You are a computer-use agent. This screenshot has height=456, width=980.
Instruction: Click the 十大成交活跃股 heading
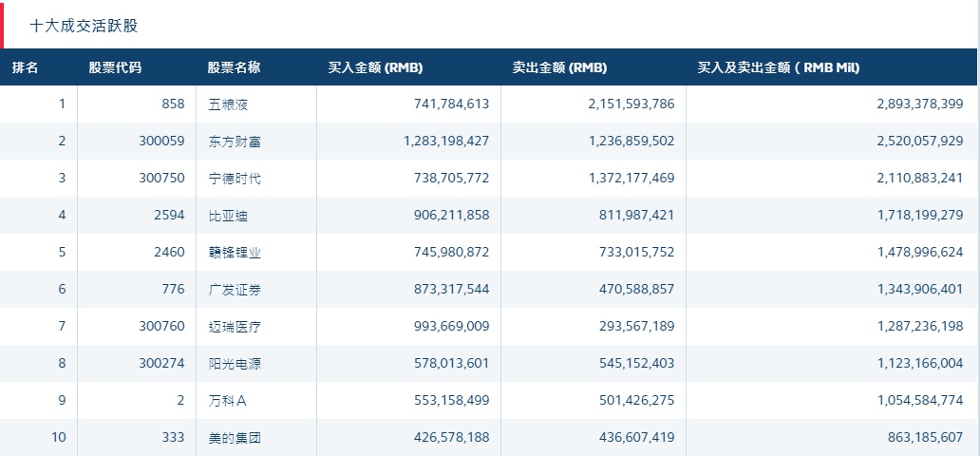[84, 27]
